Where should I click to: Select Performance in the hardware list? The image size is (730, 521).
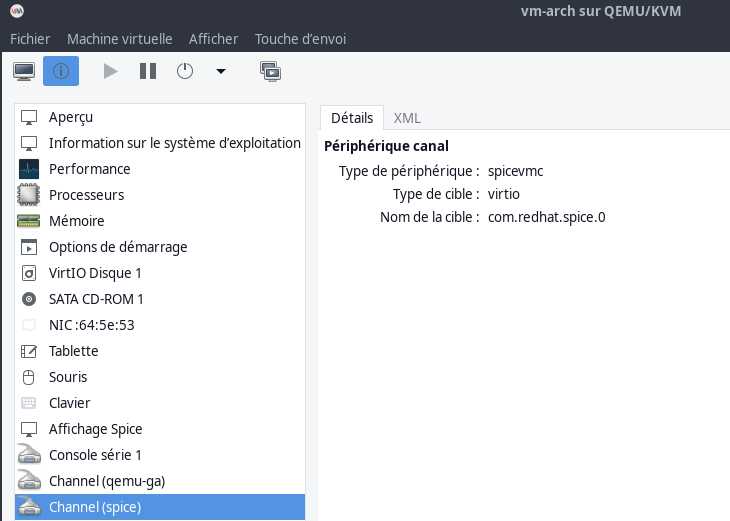click(89, 169)
